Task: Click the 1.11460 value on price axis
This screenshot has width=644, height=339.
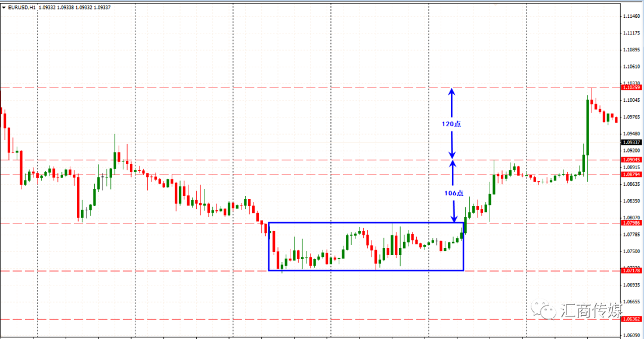Action: [x=631, y=16]
